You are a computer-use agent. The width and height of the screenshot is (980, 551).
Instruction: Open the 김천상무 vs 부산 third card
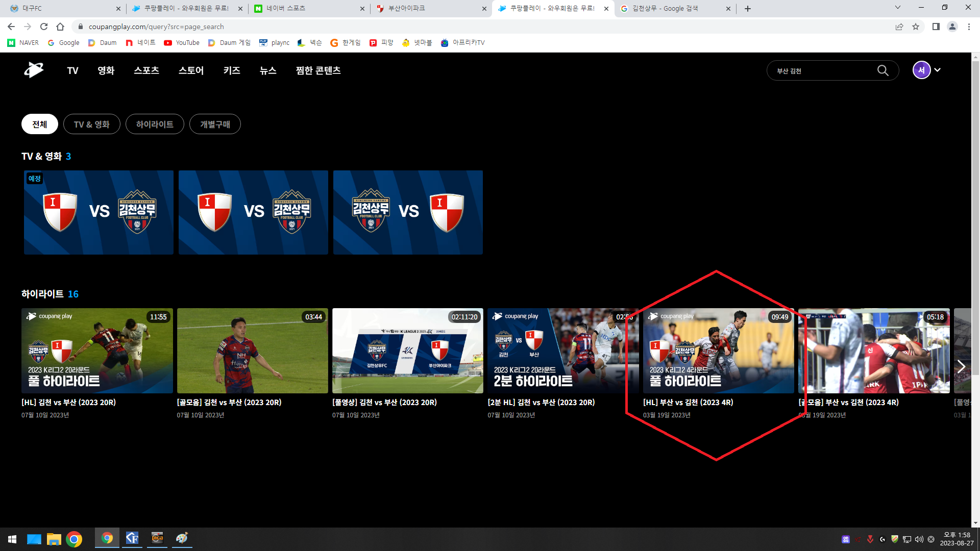[408, 212]
